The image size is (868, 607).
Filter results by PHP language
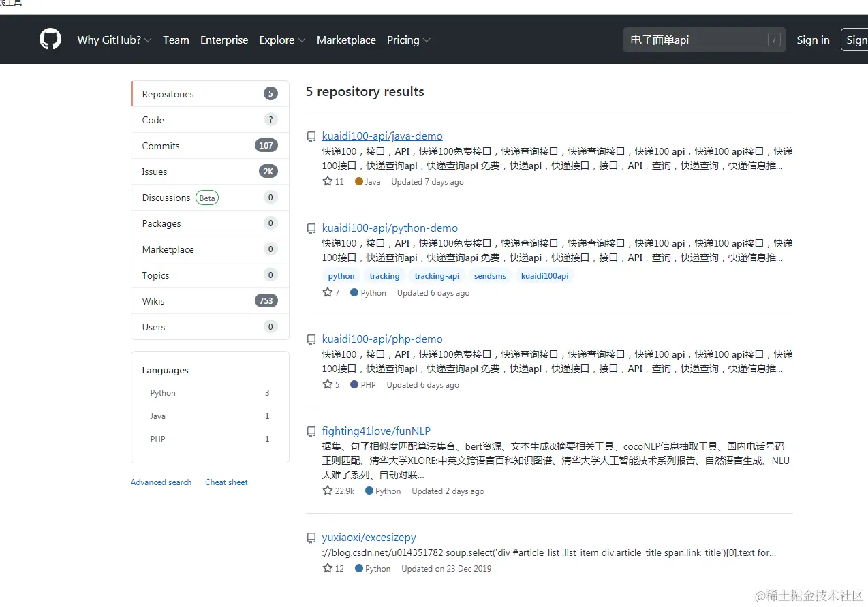pyautogui.click(x=210, y=439)
